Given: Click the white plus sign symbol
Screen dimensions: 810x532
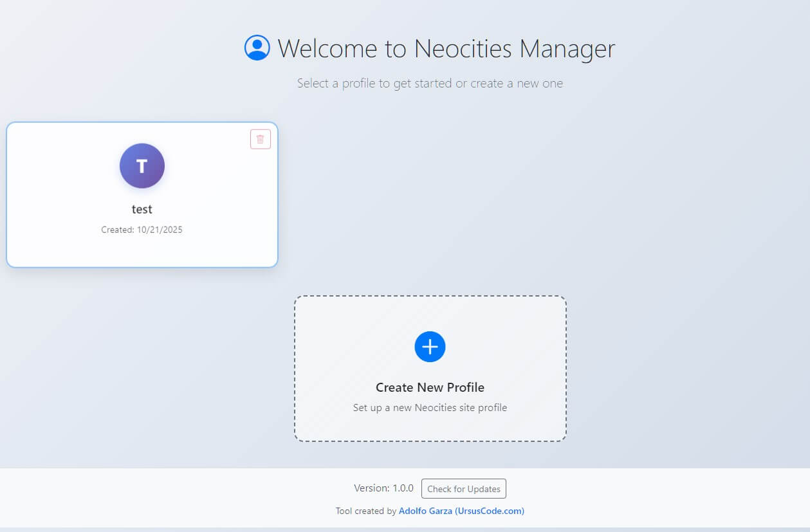Looking at the screenshot, I should (x=430, y=347).
